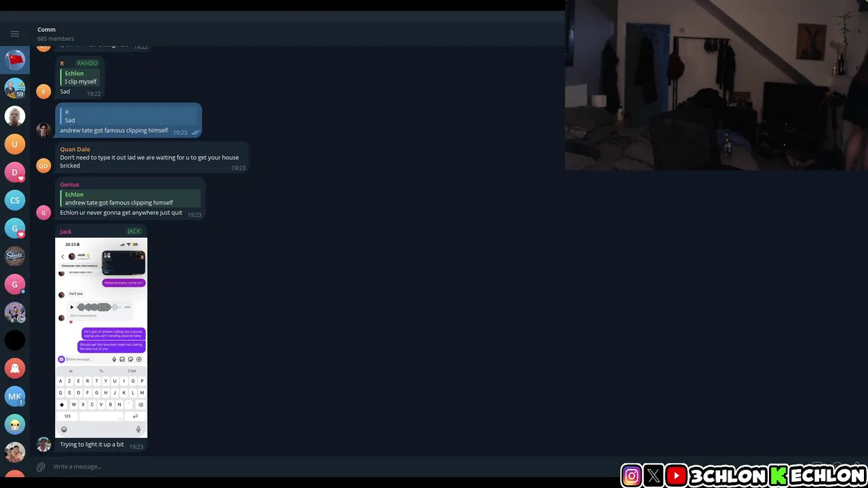Click sender name 'Quan Dale'

pyautogui.click(x=75, y=149)
